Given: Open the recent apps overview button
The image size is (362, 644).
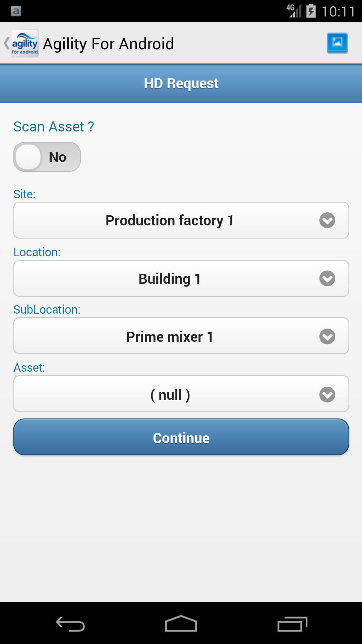Looking at the screenshot, I should [292, 624].
